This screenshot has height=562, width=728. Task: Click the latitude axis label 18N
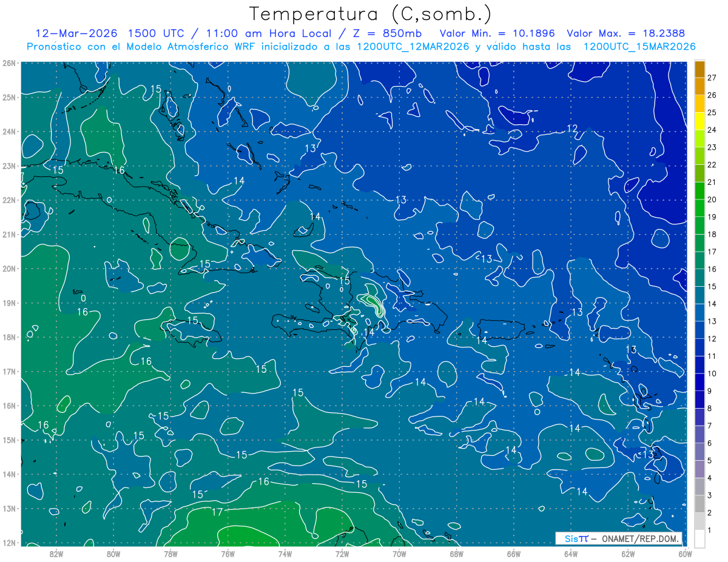(8, 337)
